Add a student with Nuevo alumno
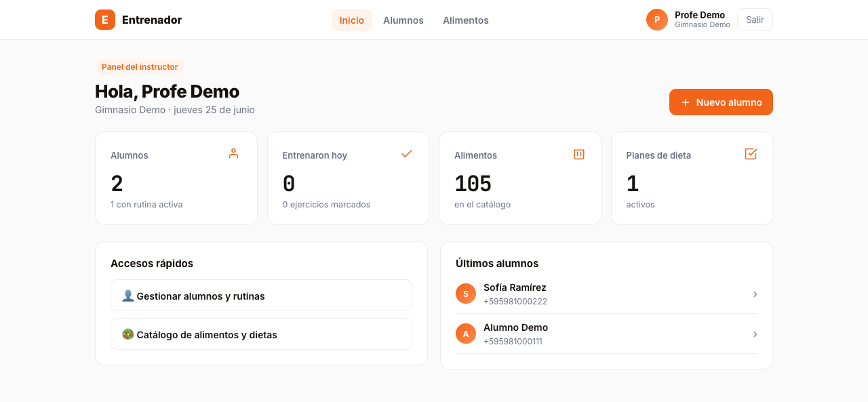 (721, 102)
